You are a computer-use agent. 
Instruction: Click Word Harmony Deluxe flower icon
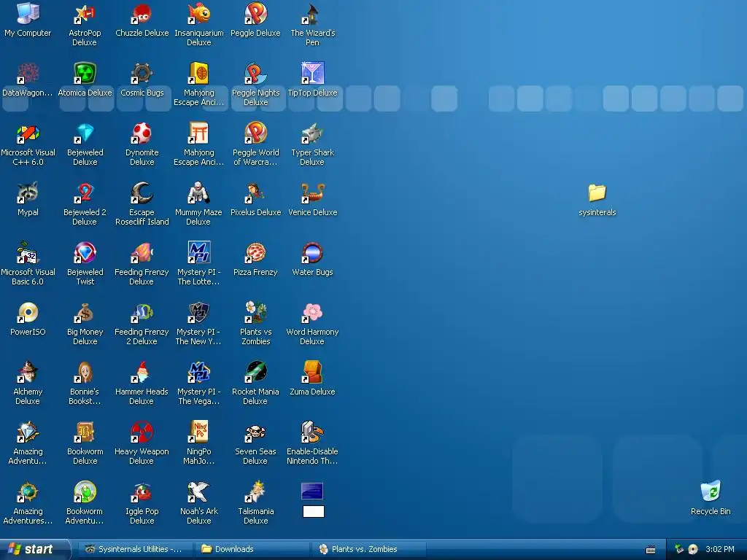click(312, 313)
